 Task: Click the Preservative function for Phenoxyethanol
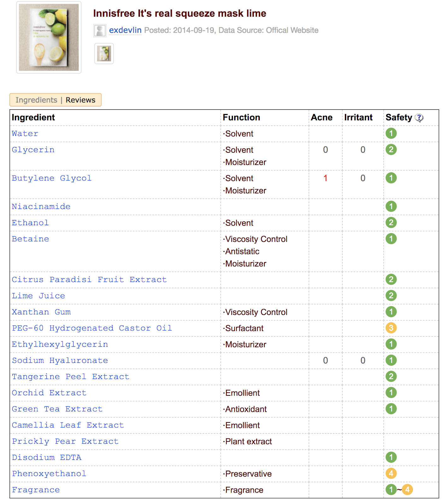point(247,474)
